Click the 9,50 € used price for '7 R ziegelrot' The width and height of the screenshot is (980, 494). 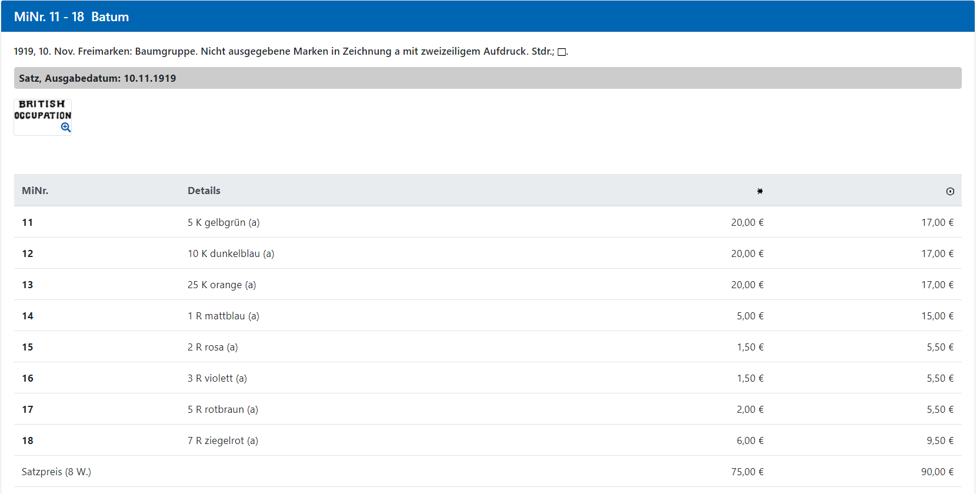coord(939,440)
